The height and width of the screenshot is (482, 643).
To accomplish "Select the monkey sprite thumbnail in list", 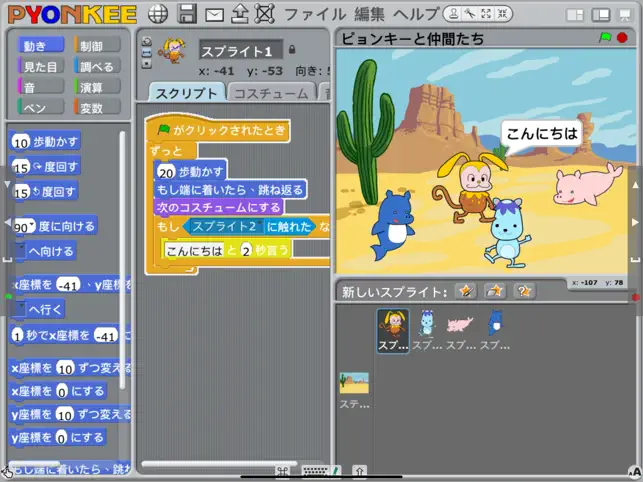I will (x=393, y=331).
